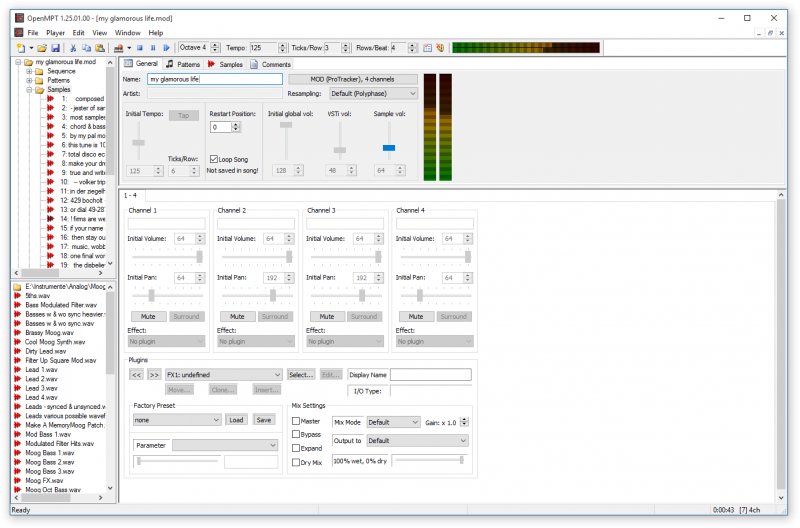800x528 pixels.
Task: Open the Resampling dropdown
Action: [373, 93]
